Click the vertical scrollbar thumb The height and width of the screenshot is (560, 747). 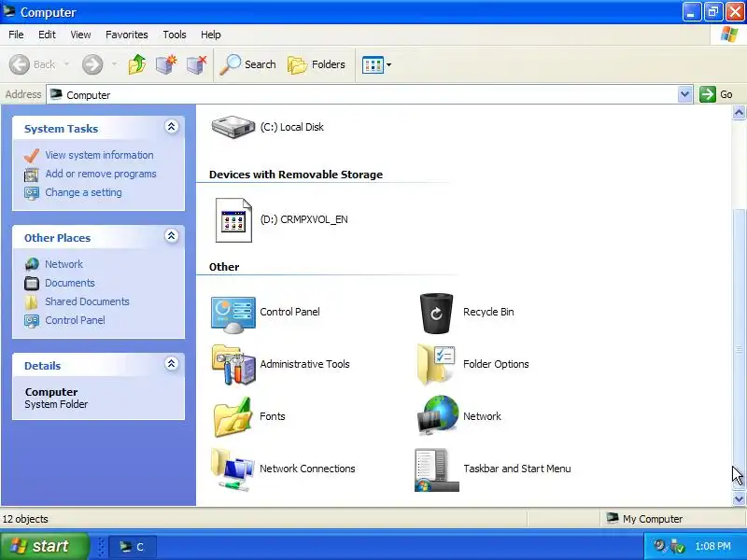point(739,350)
